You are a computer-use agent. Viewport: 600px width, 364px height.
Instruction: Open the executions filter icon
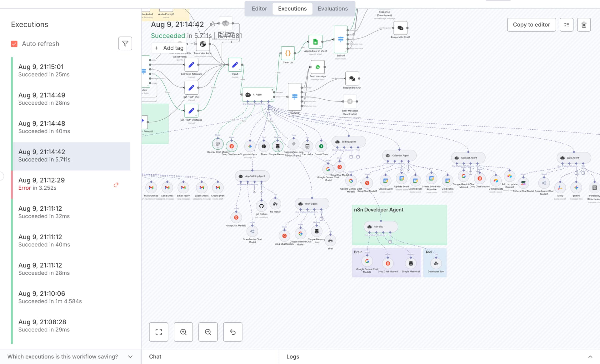click(125, 43)
